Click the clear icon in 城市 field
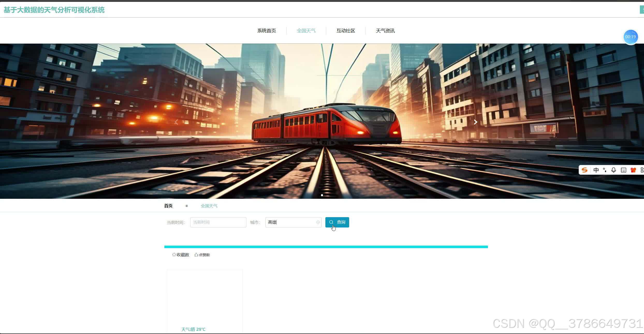 (318, 222)
